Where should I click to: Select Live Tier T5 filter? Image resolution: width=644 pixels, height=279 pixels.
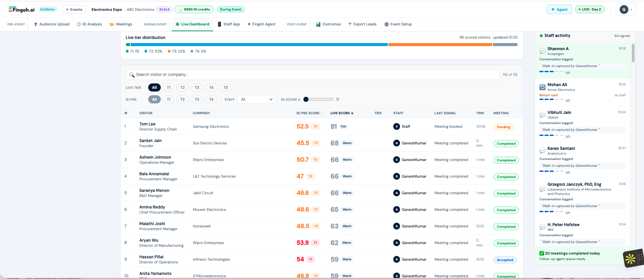(226, 87)
